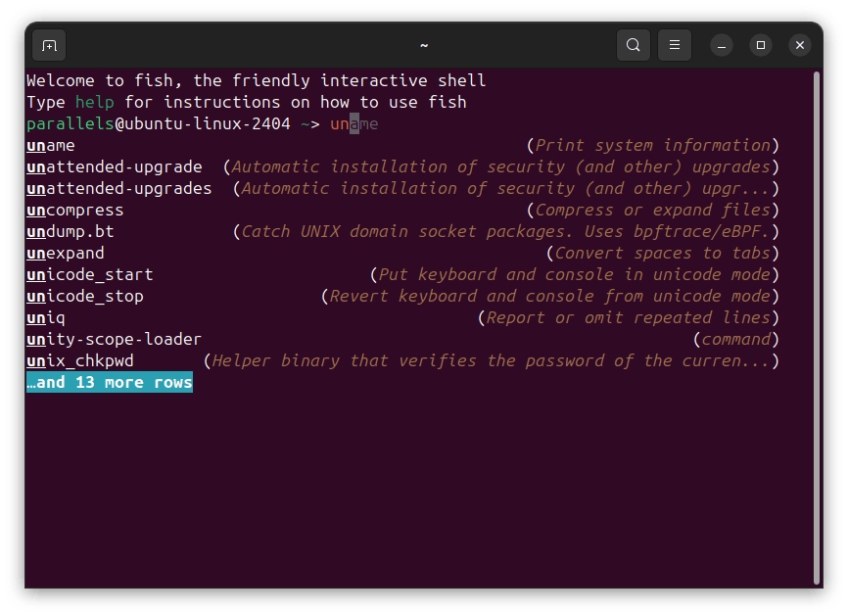The width and height of the screenshot is (848, 616).
Task: Click 'Put keyboard and console in unicode mode'
Action: tap(575, 275)
